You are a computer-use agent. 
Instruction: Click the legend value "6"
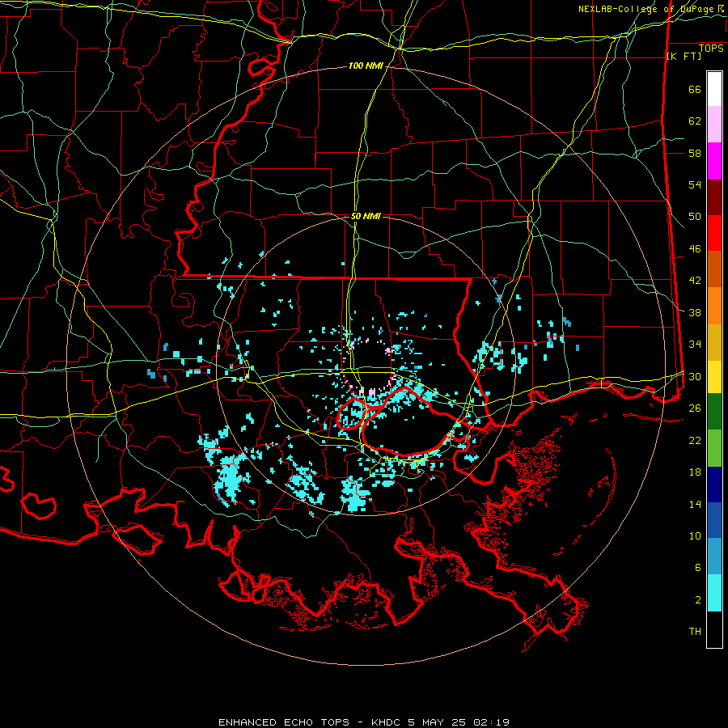(698, 568)
